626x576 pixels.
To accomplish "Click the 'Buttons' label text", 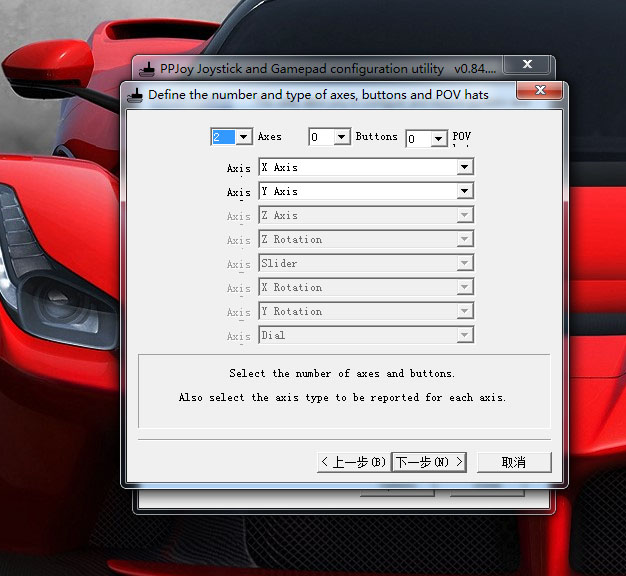I will pyautogui.click(x=376, y=137).
